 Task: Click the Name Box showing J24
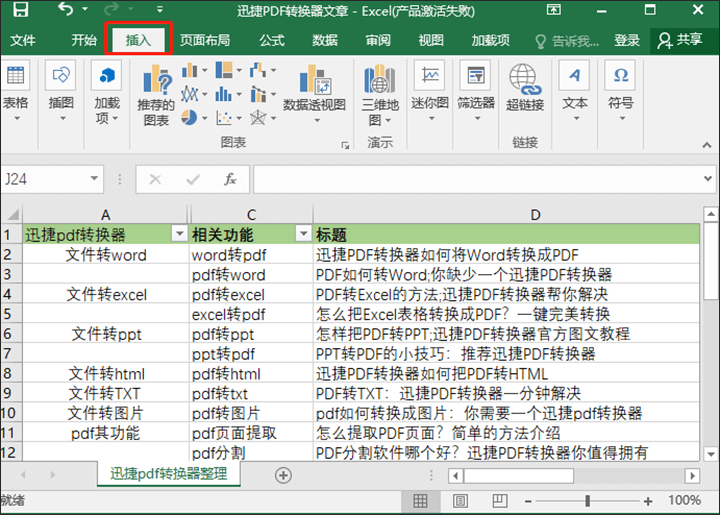click(45, 179)
